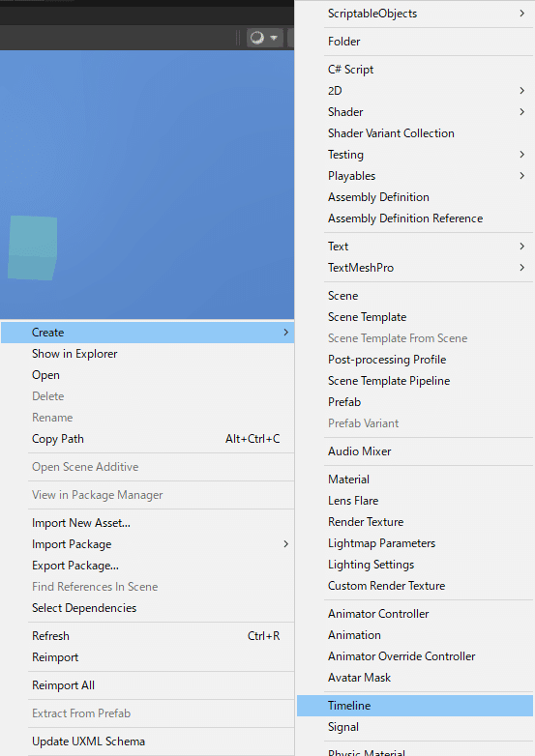This screenshot has width=535, height=756.
Task: Expand the Shader submenu chevron
Action: tap(522, 112)
